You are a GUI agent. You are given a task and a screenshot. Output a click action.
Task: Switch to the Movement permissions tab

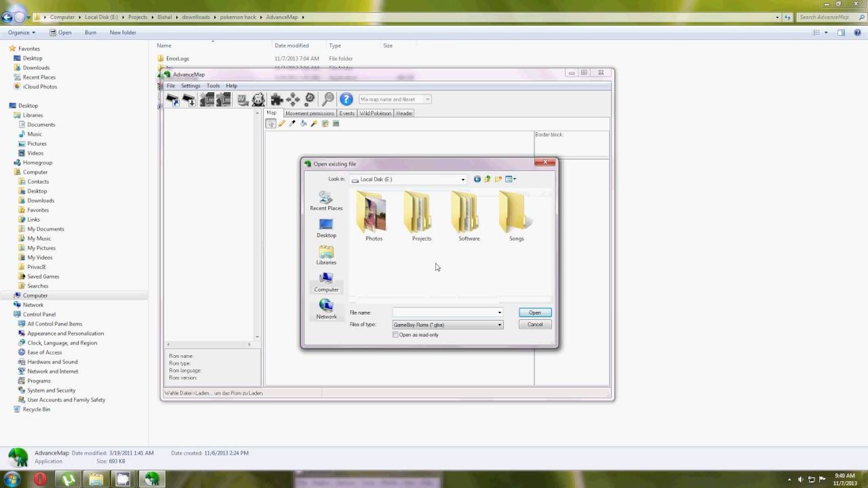click(309, 113)
